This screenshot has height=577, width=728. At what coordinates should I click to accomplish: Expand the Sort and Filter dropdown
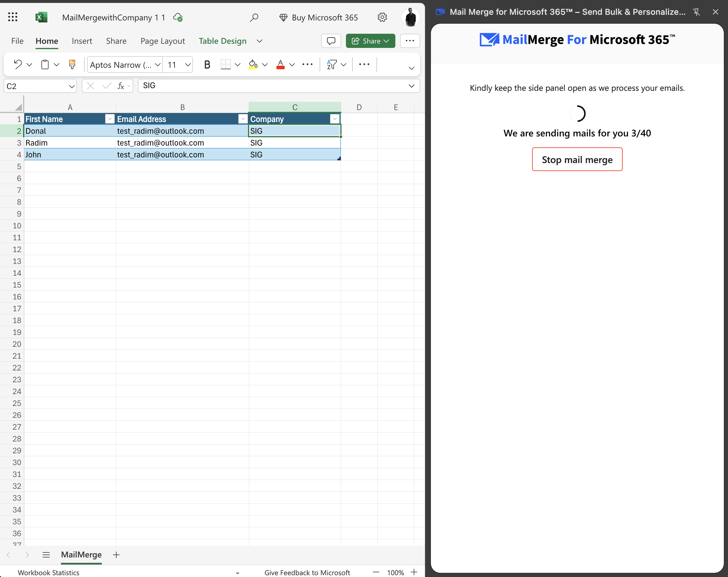point(344,65)
